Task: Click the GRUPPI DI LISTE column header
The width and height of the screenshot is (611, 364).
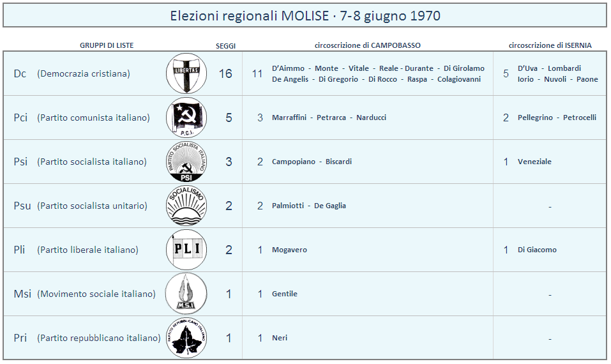Action: [107, 45]
